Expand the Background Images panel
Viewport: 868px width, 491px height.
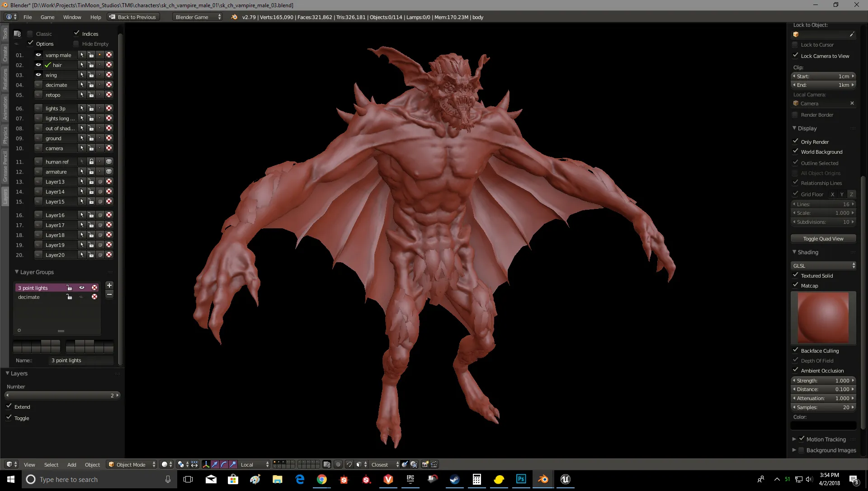coord(794,450)
